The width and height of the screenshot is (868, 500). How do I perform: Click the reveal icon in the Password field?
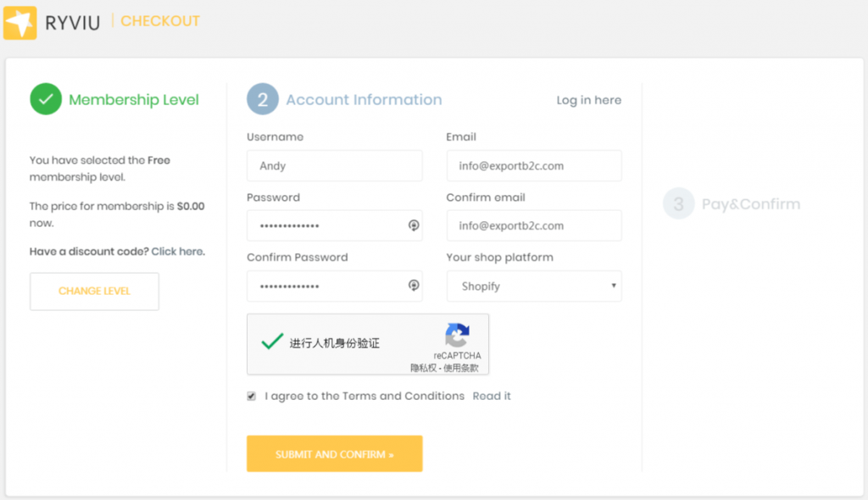tap(413, 225)
